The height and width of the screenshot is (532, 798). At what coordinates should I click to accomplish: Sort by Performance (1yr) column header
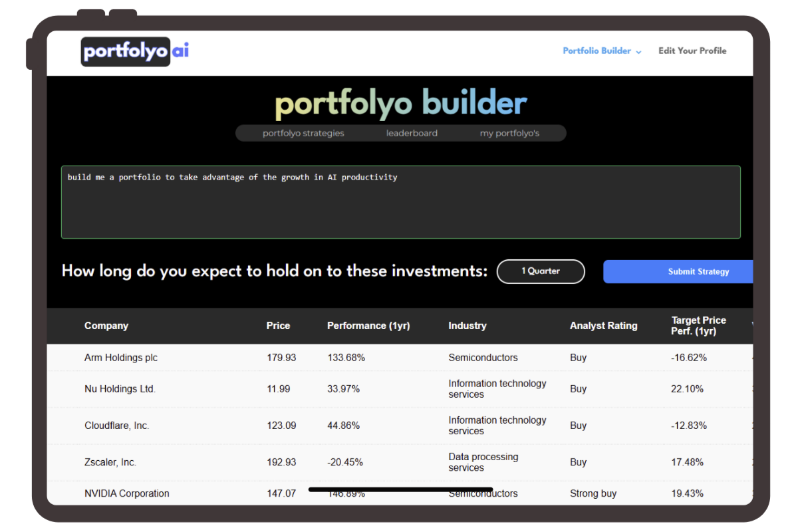coord(368,326)
